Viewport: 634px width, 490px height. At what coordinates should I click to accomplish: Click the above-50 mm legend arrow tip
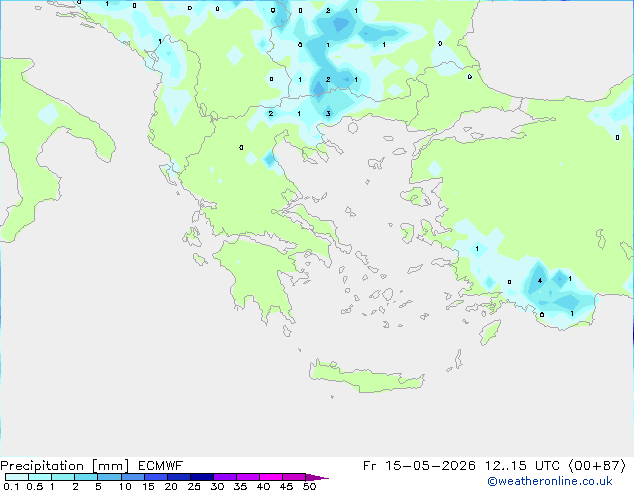317,477
